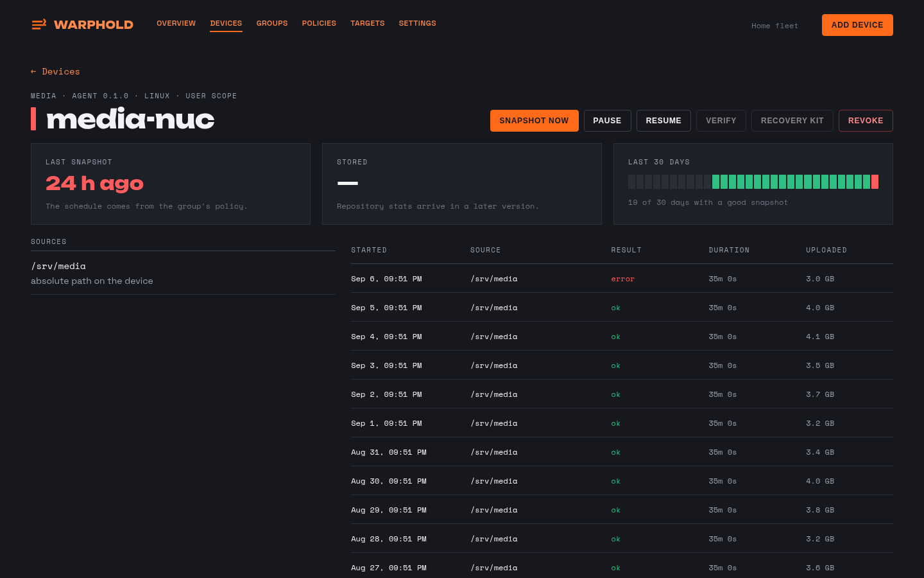Open the Targets tab
Viewport: 924px width, 578px height.
(368, 23)
